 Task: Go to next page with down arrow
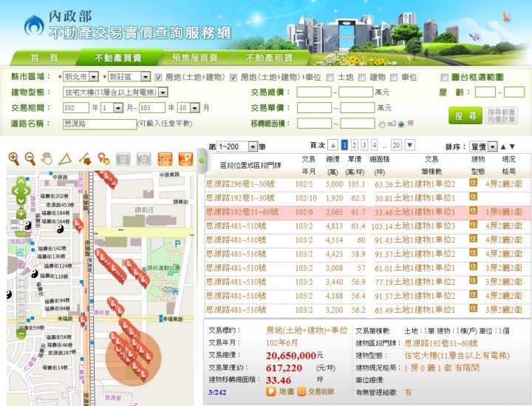point(410,145)
